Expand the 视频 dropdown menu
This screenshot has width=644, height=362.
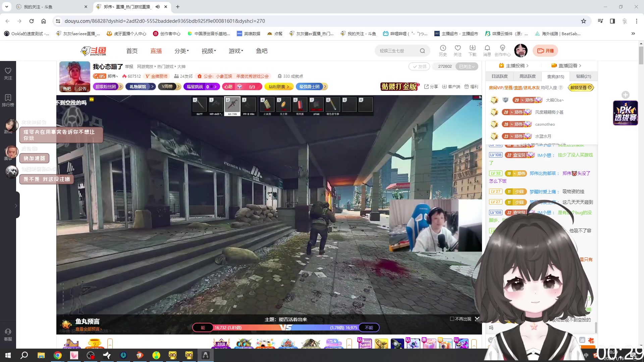coord(209,51)
